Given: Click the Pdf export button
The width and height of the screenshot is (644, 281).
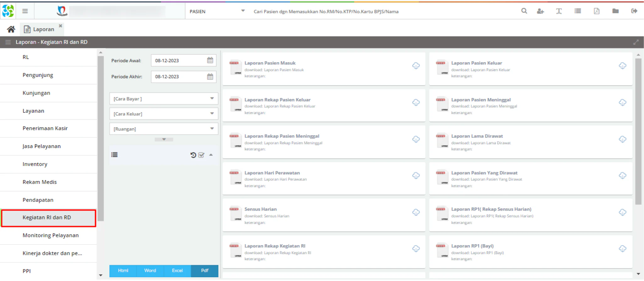Looking at the screenshot, I should [205, 271].
